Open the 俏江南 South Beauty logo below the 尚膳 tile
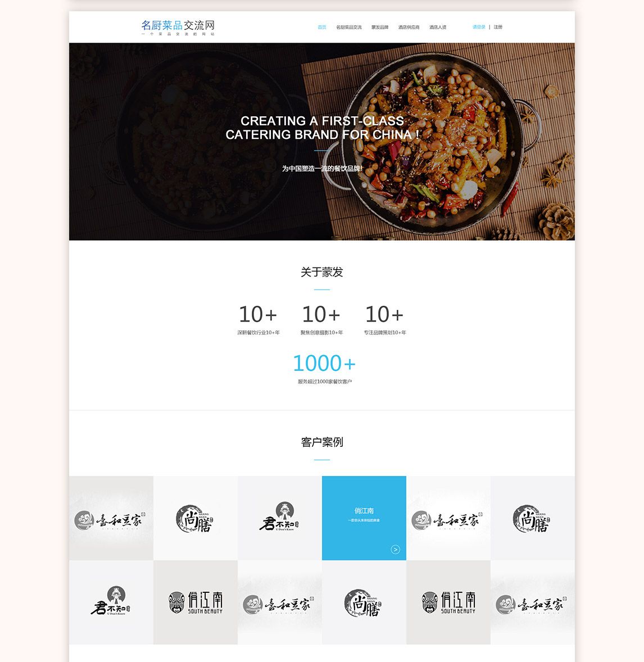644x662 pixels. (x=195, y=602)
